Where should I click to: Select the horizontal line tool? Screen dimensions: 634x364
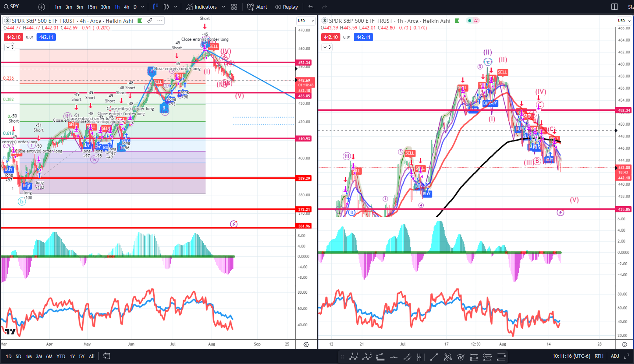pyautogui.click(x=394, y=357)
